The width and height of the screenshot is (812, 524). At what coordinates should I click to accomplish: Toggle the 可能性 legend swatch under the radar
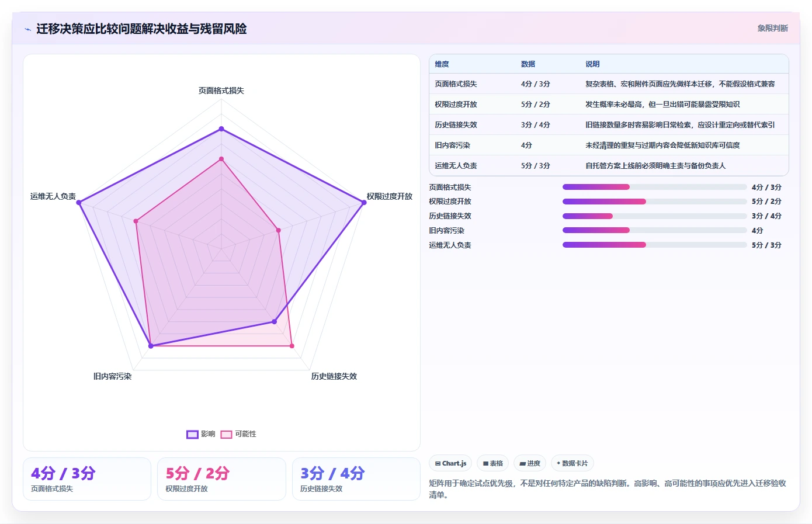[x=226, y=434]
